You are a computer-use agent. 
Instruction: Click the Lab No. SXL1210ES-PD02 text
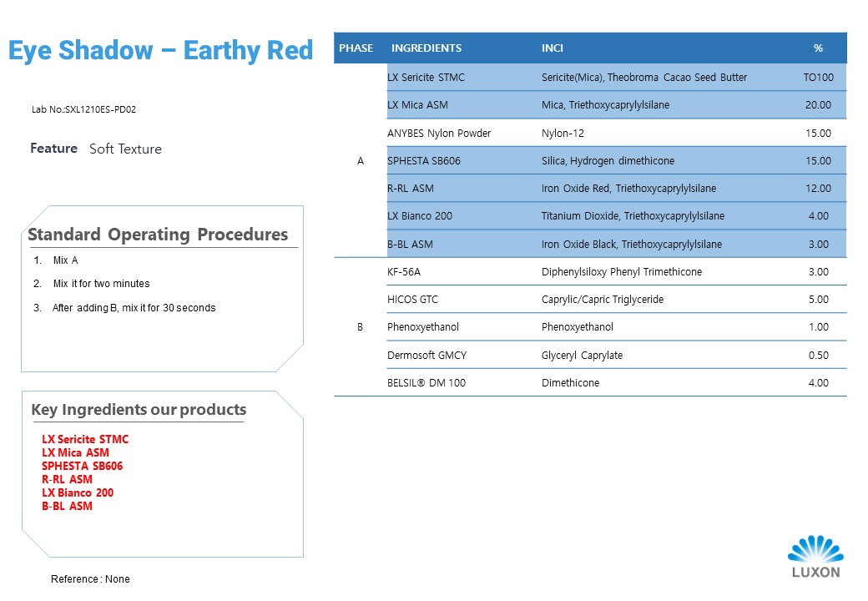(83, 109)
